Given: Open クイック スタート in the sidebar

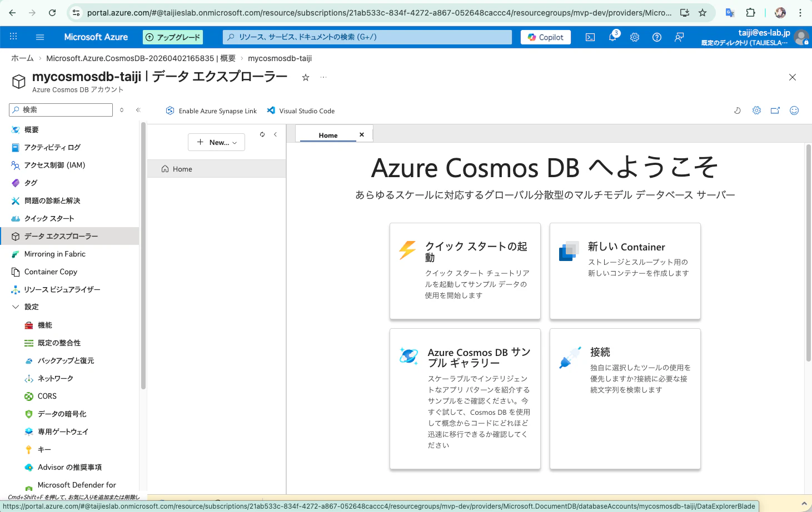Looking at the screenshot, I should 69,218.
